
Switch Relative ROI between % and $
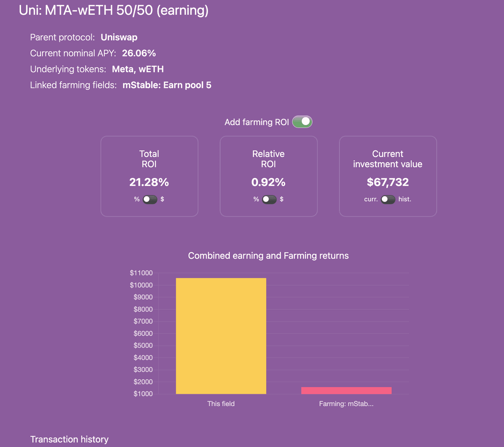pos(269,199)
